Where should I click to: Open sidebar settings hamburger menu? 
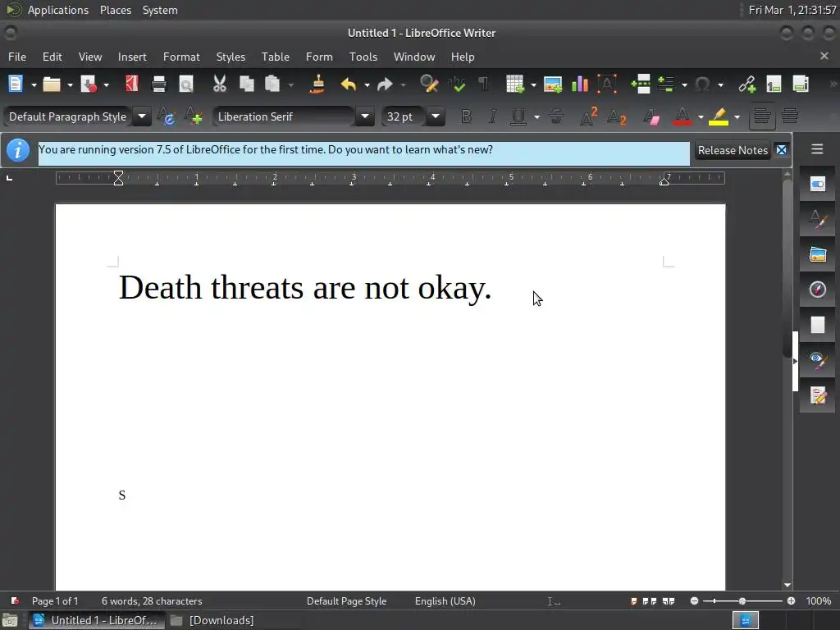(817, 149)
